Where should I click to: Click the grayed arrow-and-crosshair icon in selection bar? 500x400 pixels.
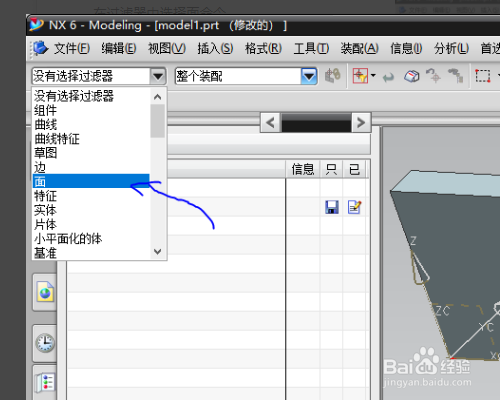434,76
